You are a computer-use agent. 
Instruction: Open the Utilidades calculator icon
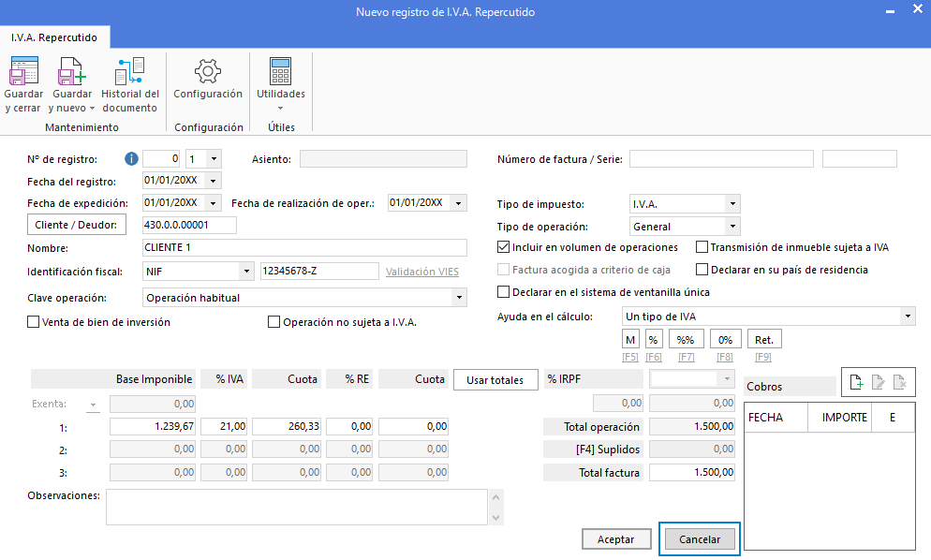click(280, 71)
